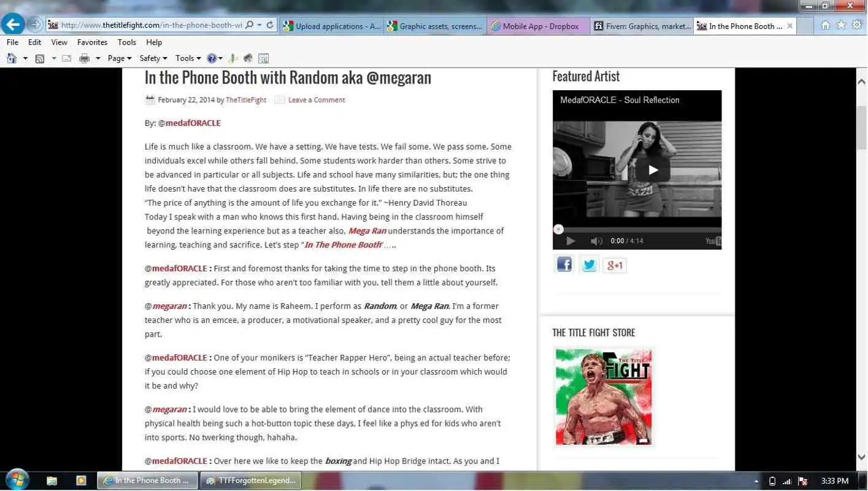Share via the Facebook icon
868x491 pixels.
564,265
